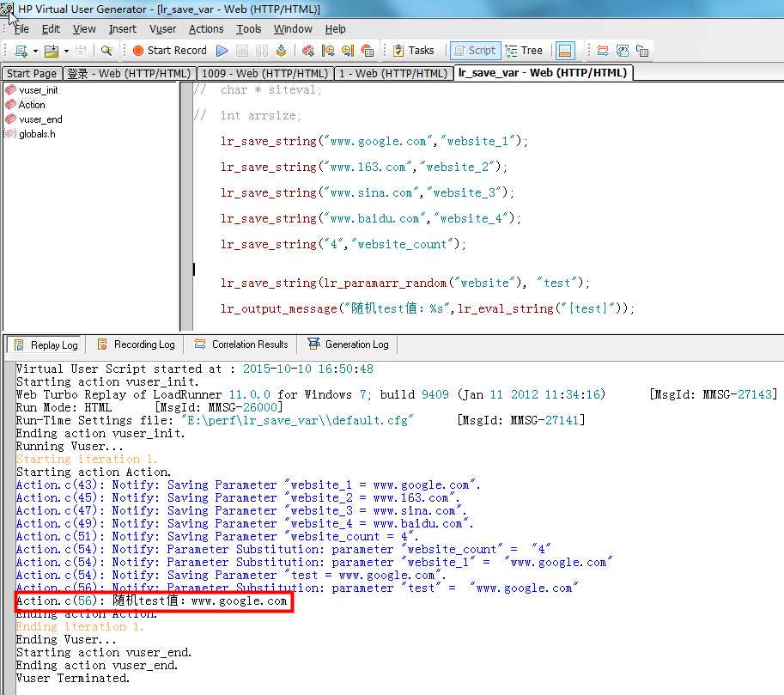Open the View menu
Viewport: 784px width, 695px height.
pos(84,29)
